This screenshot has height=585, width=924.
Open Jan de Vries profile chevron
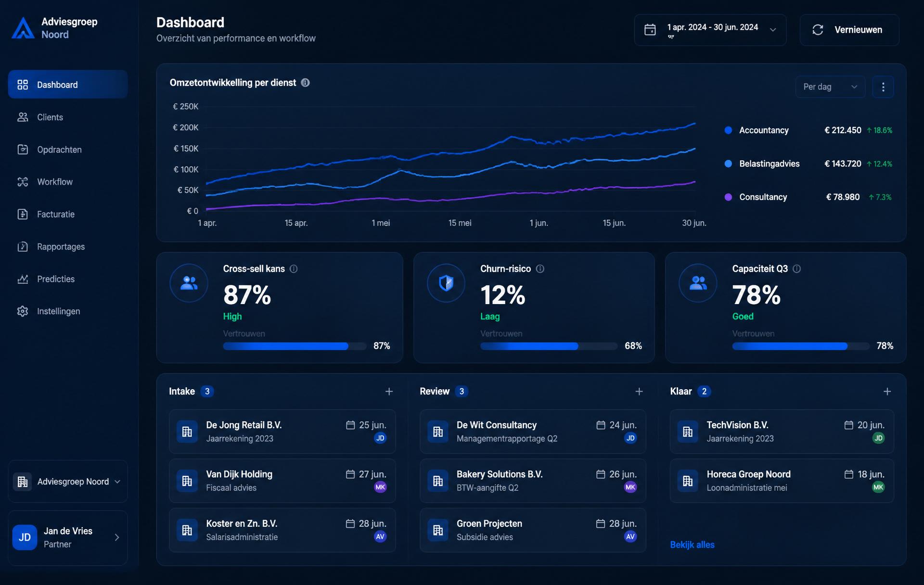[x=117, y=537]
